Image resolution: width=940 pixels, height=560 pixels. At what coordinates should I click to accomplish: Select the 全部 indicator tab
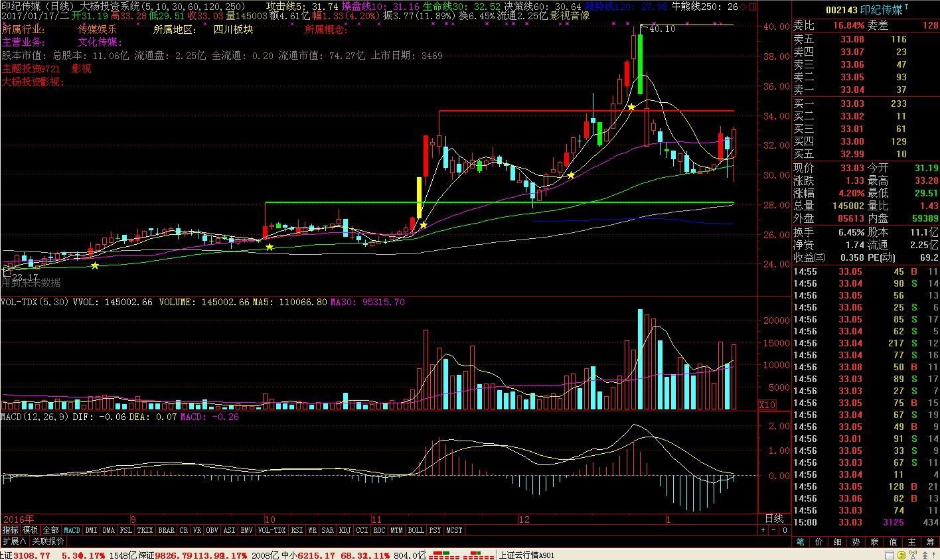50,530
